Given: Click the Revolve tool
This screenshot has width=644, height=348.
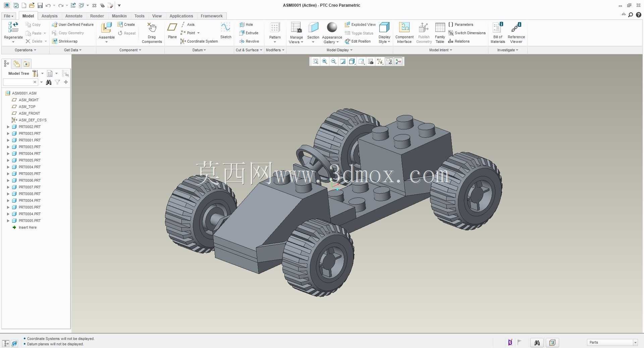Looking at the screenshot, I should click(x=249, y=41).
